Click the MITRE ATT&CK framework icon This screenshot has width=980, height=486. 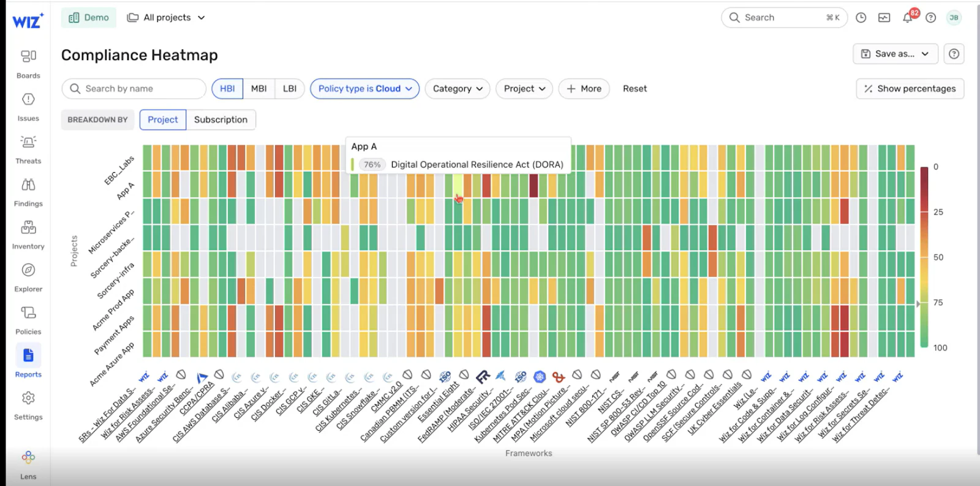click(559, 377)
